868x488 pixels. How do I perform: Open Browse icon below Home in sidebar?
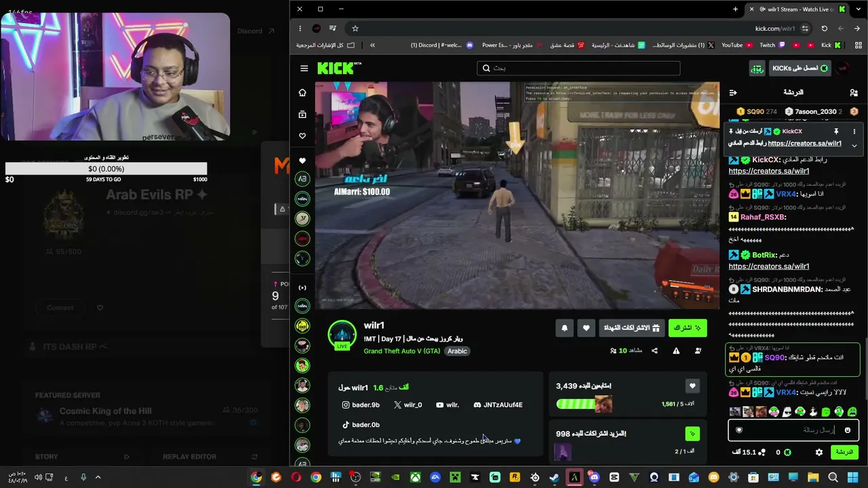[302, 115]
